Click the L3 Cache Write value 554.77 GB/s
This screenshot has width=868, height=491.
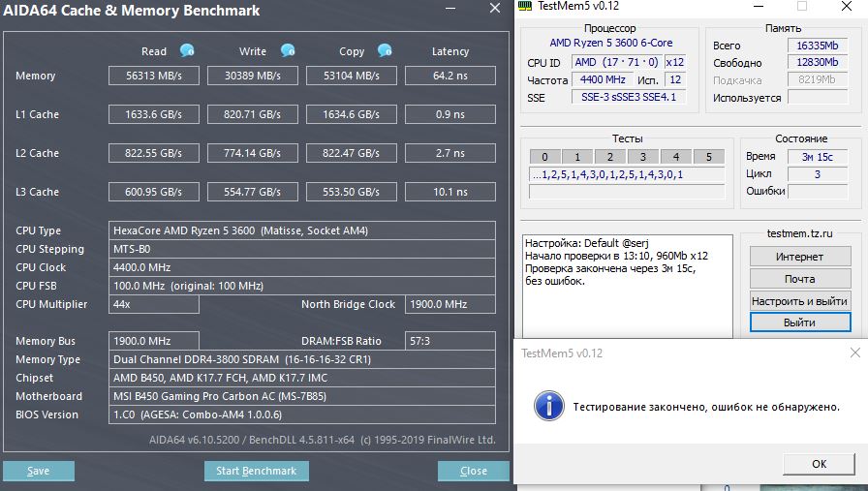[253, 192]
